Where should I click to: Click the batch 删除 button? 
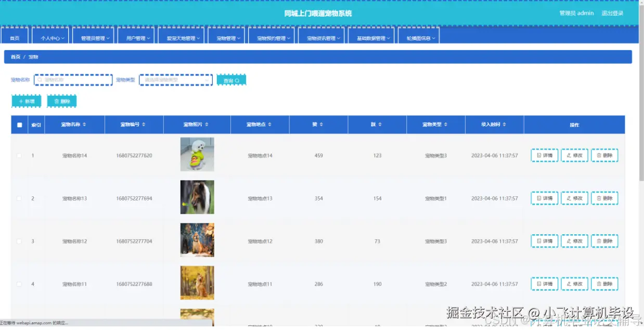(61, 100)
